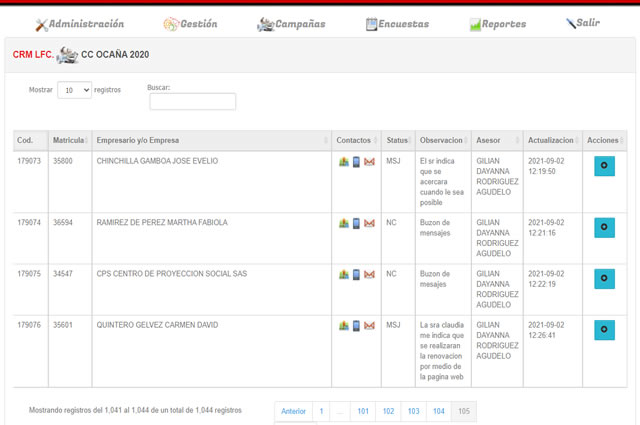
Task: Click the mobile phone icon for Quintero Gelvez Carmen David
Action: tap(356, 326)
